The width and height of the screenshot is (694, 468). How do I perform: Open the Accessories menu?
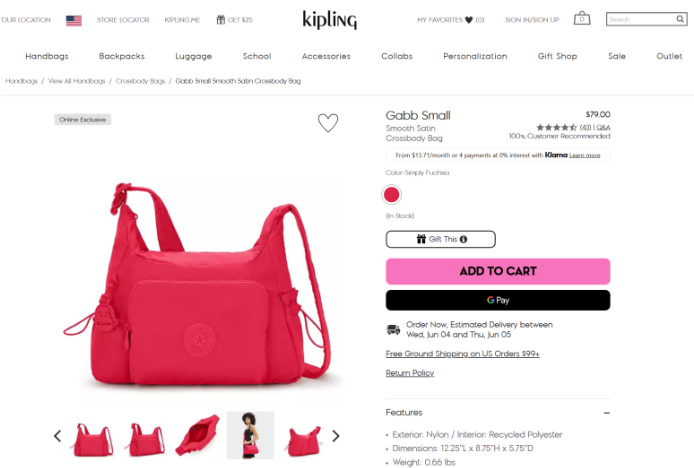326,56
